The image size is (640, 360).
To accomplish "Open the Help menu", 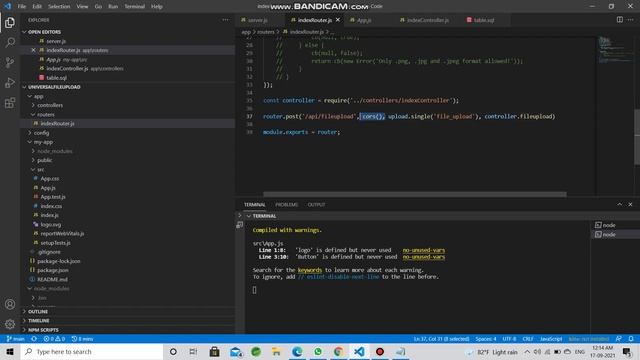I will tap(157, 7).
